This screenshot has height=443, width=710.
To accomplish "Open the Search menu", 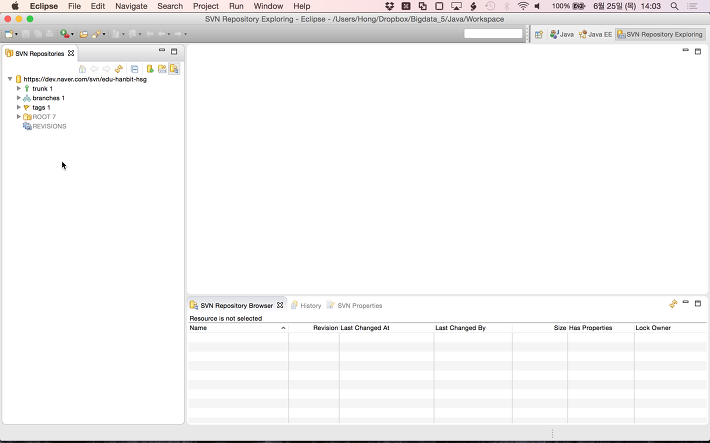I will click(170, 6).
